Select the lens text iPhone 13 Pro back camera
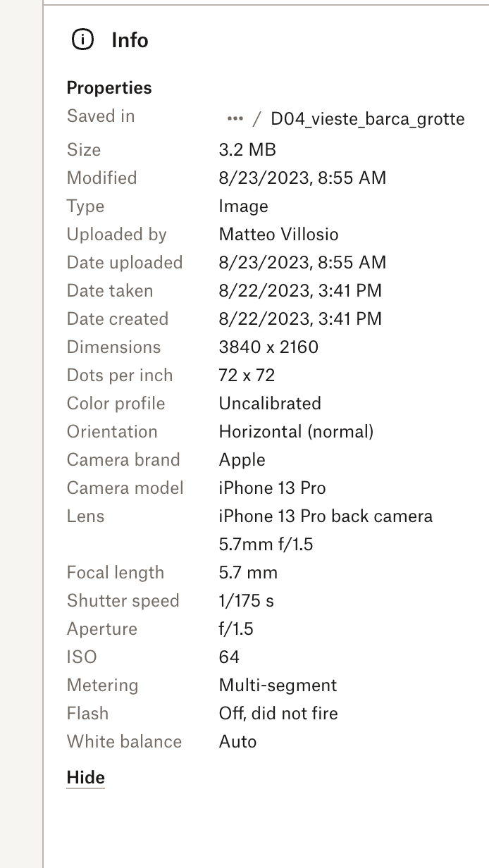The image size is (489, 868). pos(326,516)
